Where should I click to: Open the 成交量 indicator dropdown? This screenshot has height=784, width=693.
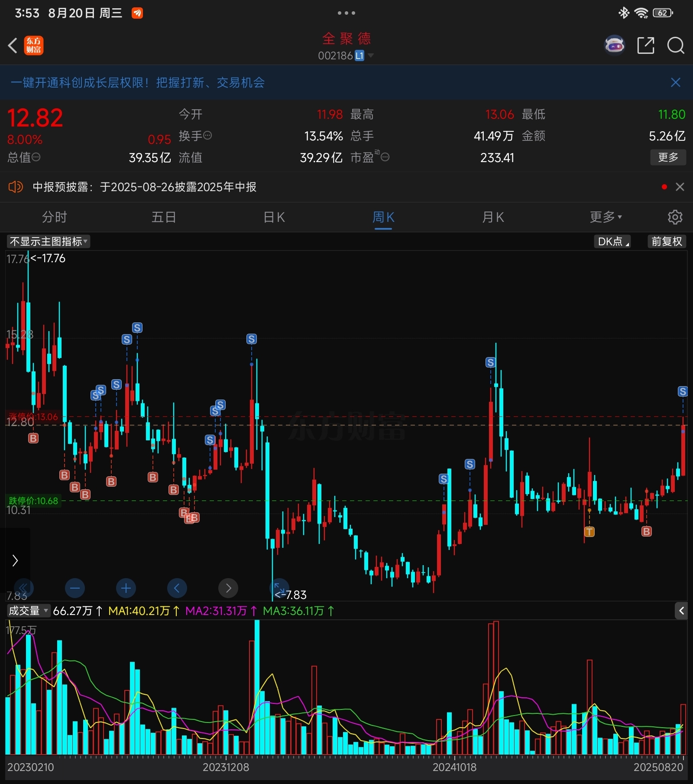[29, 611]
